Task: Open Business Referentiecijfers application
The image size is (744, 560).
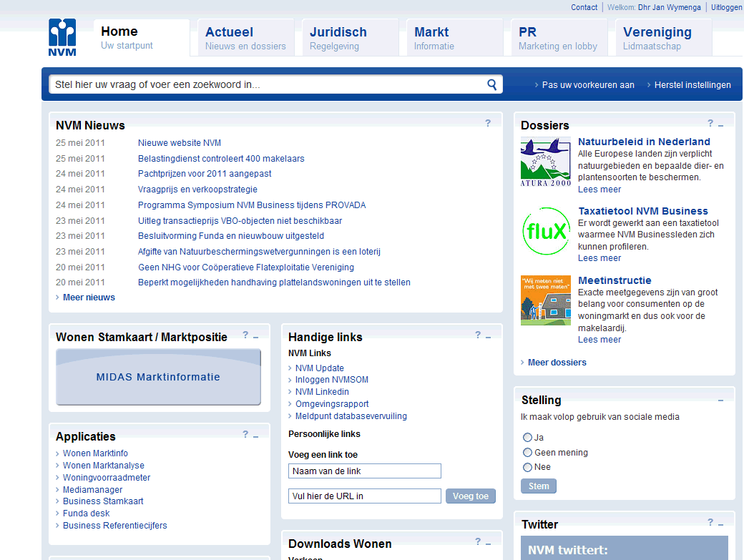Action: [115, 526]
